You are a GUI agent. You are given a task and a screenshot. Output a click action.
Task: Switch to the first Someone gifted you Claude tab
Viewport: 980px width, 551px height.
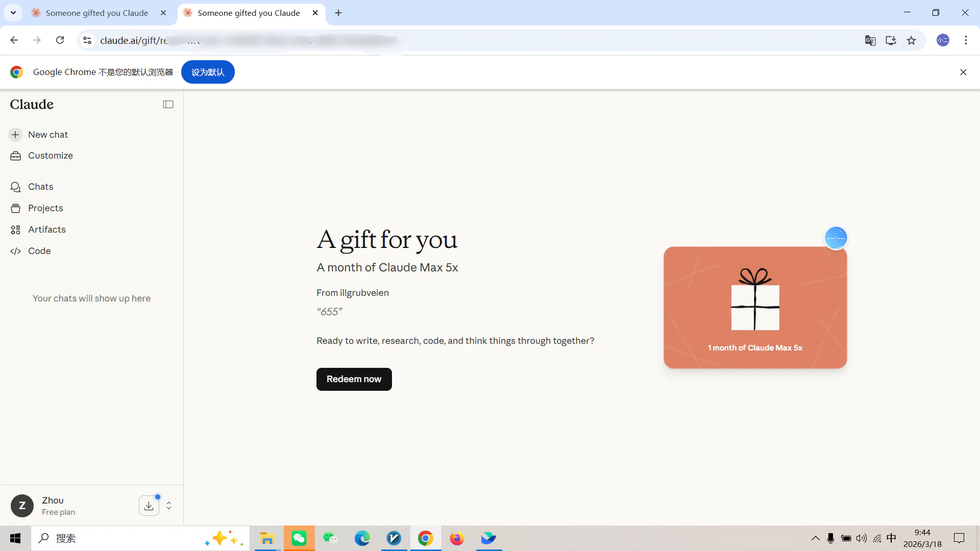coord(96,13)
